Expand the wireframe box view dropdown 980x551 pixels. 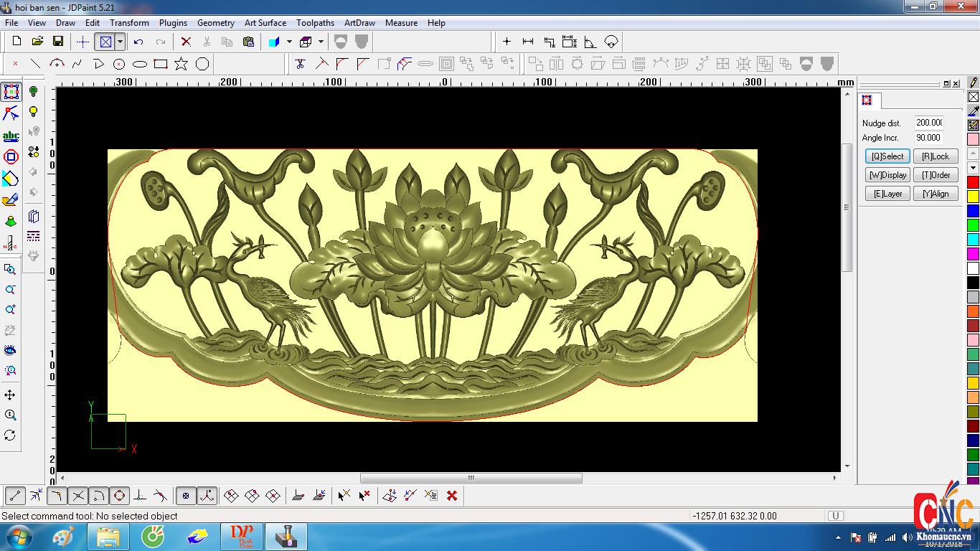point(321,42)
